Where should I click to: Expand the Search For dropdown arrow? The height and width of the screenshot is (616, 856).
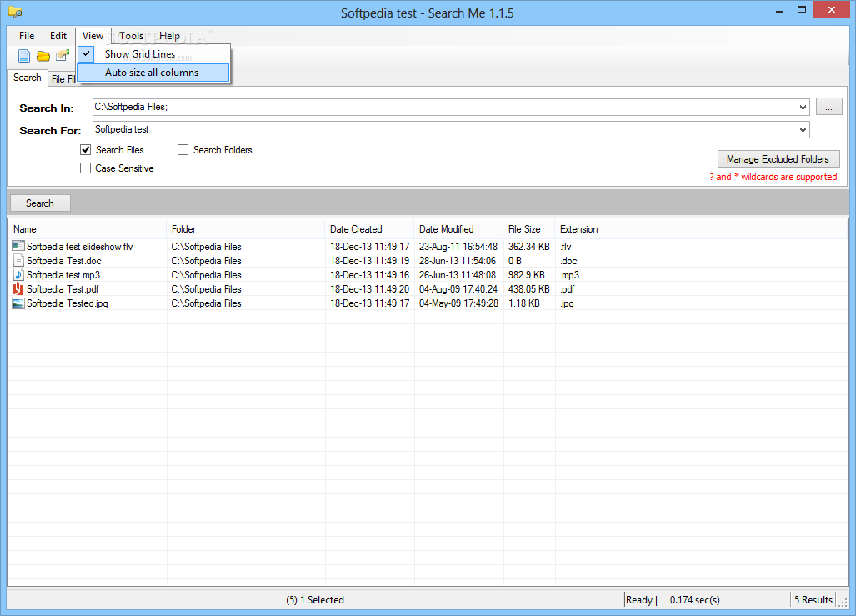tap(803, 129)
